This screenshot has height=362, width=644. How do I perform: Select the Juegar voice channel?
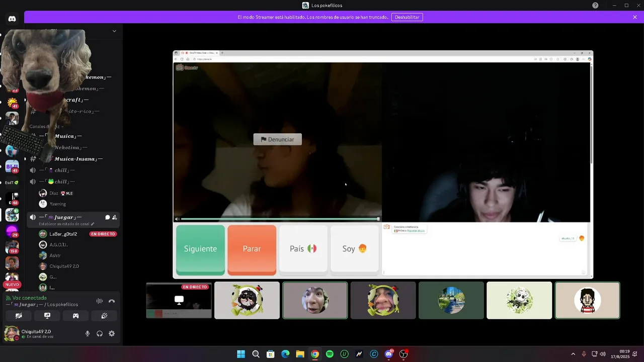73,219
